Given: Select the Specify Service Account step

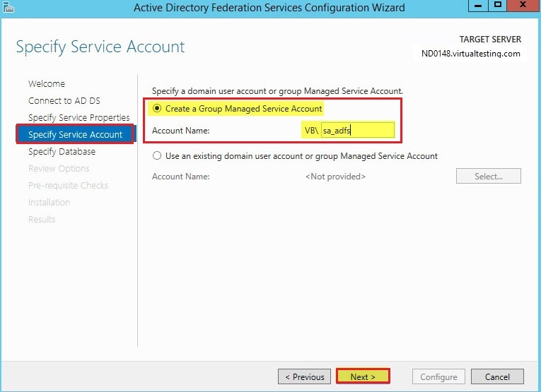Looking at the screenshot, I should (x=75, y=134).
